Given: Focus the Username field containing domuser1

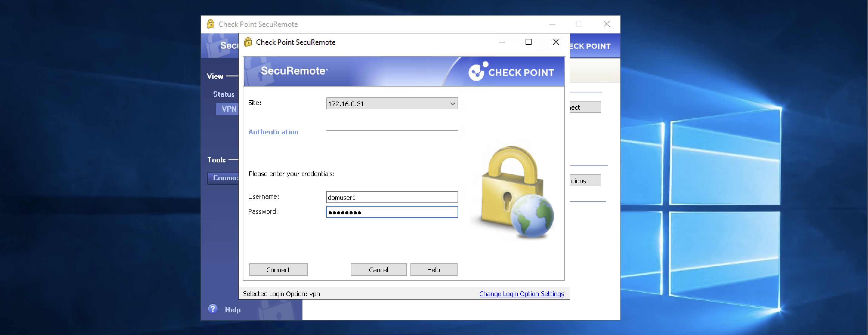Looking at the screenshot, I should point(392,197).
